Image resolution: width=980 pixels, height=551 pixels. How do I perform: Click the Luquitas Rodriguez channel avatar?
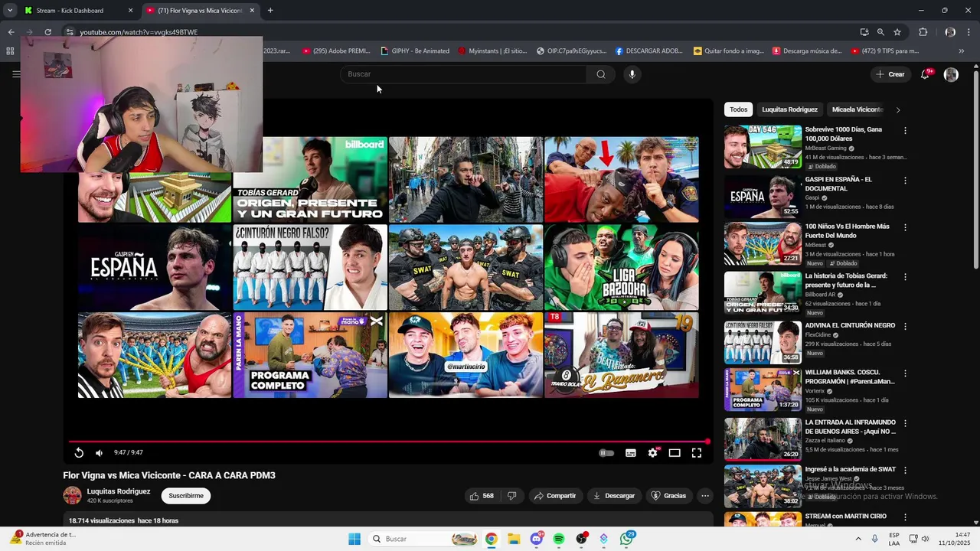point(72,495)
